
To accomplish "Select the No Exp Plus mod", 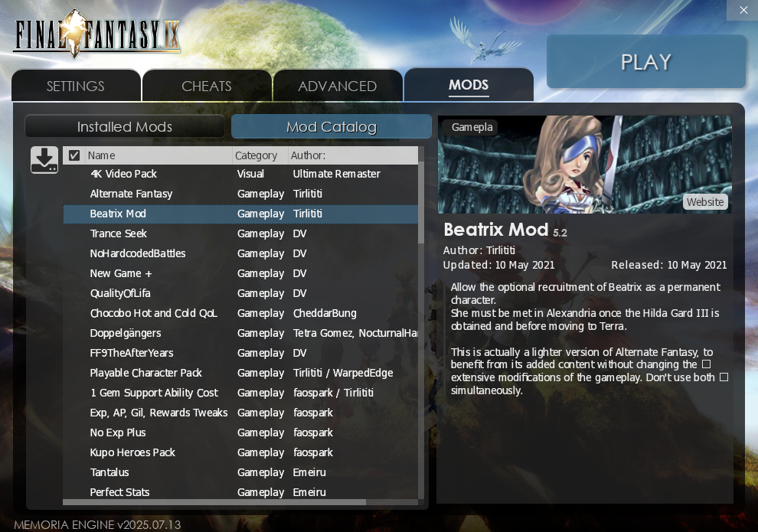I will point(240,432).
